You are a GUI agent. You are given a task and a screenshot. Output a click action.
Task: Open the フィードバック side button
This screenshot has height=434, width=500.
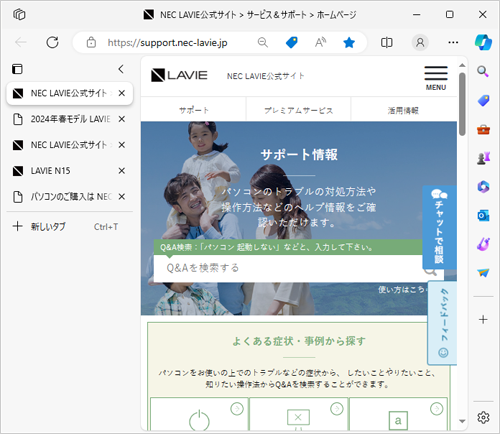pos(442,323)
